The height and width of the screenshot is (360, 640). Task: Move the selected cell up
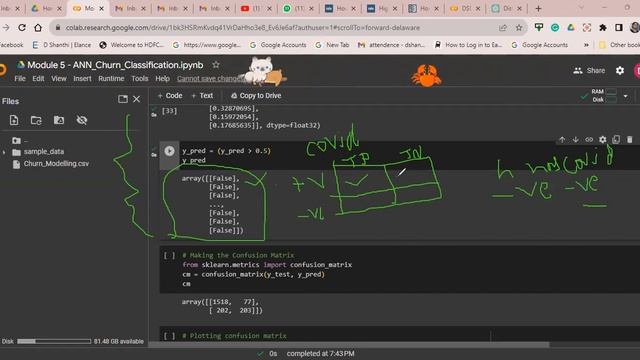[x=562, y=140]
